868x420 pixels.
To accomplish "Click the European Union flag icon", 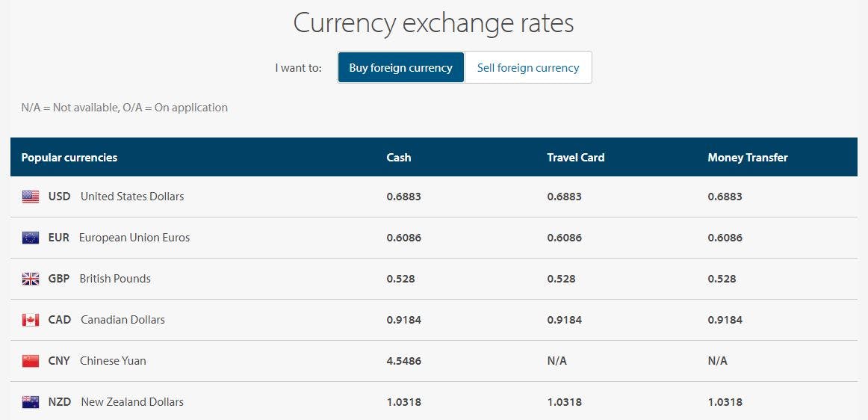I will click(x=31, y=238).
